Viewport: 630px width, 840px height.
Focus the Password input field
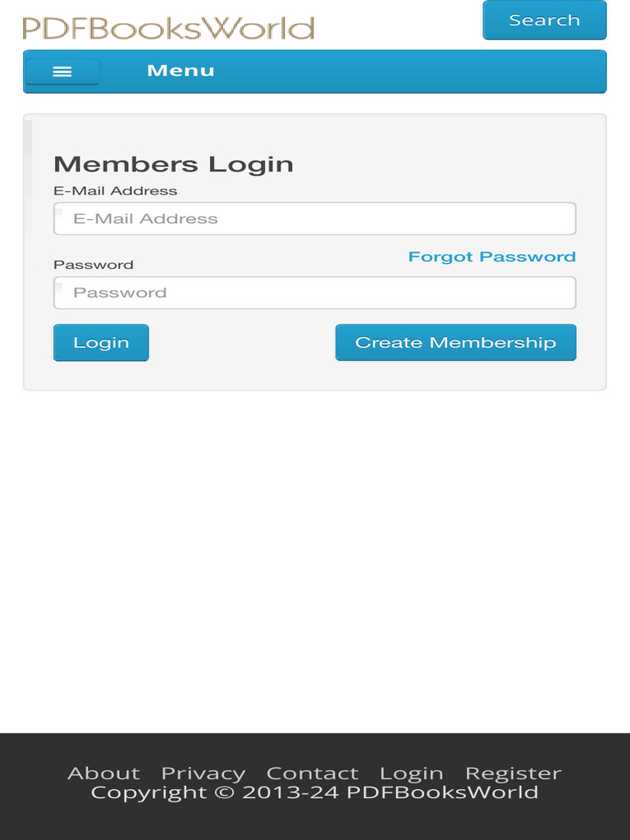(315, 293)
